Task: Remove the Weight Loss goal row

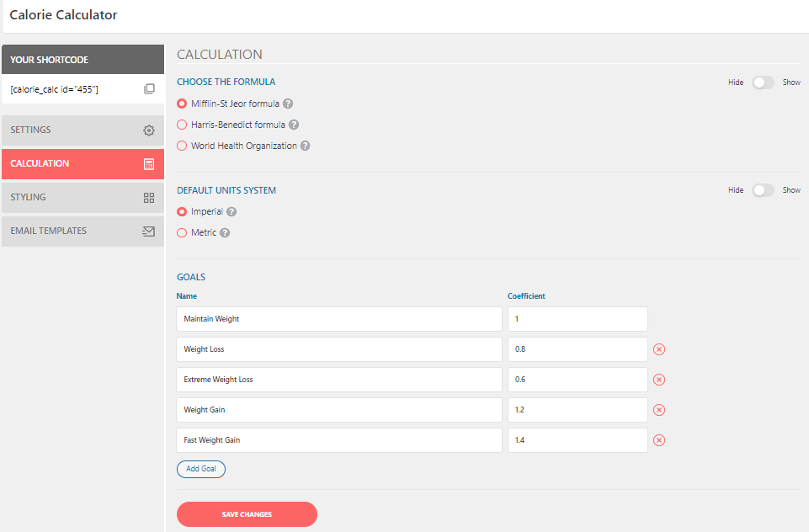Action: [659, 349]
